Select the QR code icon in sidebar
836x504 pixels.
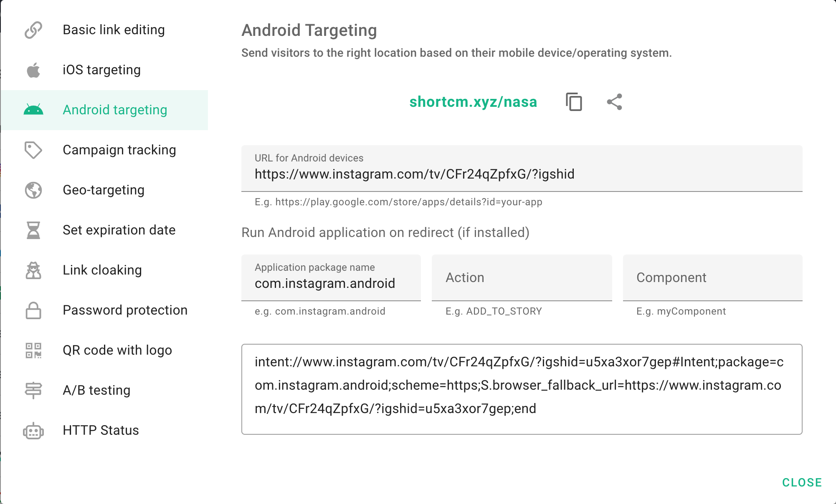33,350
